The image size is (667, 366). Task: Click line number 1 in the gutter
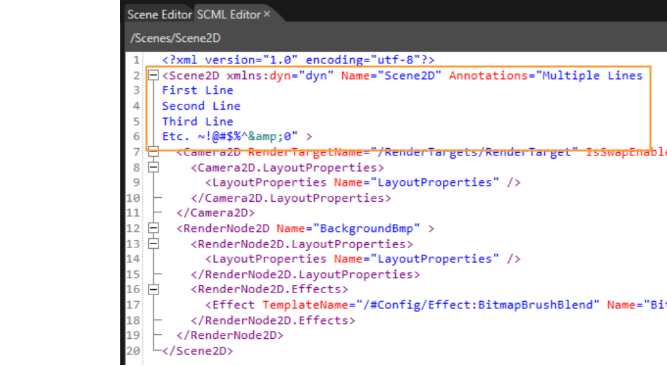click(136, 60)
